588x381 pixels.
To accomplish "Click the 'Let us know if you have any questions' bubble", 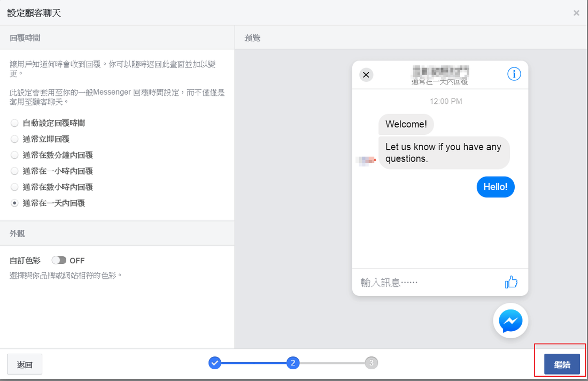I will (444, 153).
